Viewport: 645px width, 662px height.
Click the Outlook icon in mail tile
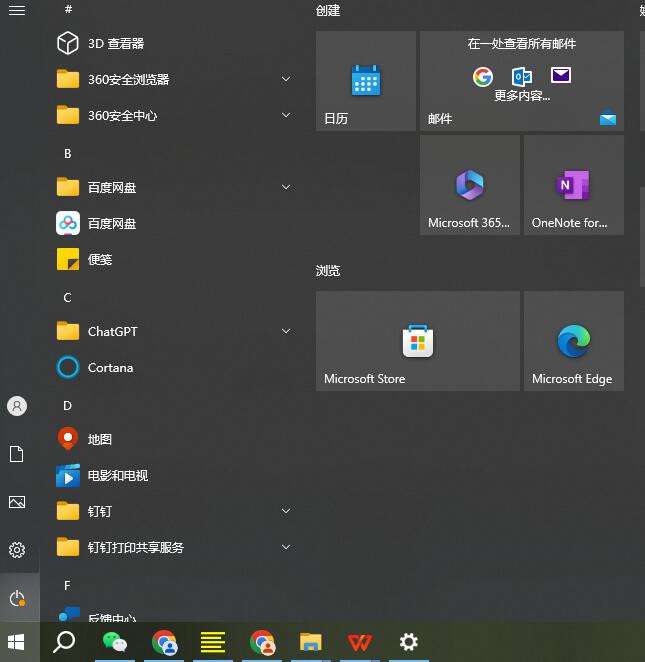pyautogui.click(x=522, y=76)
